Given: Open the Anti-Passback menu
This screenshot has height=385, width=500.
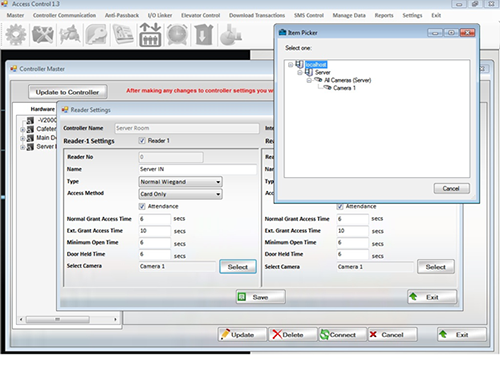Looking at the screenshot, I should coord(122,15).
